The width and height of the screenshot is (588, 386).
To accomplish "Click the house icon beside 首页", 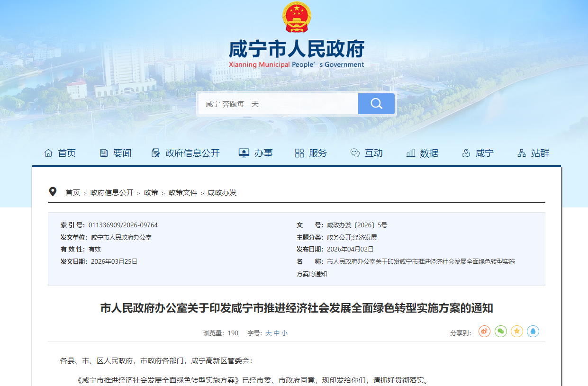I will coord(48,153).
